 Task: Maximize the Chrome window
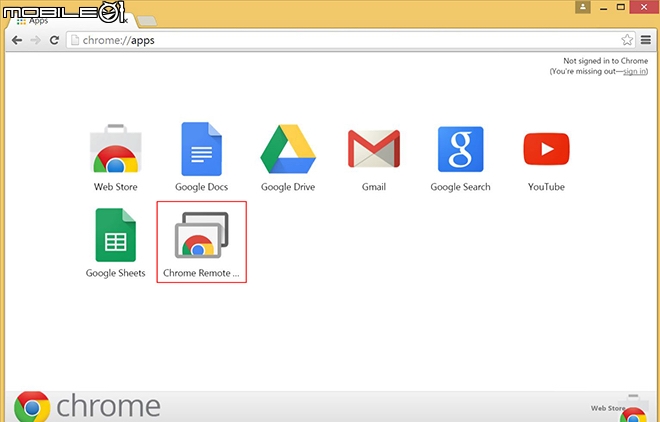pos(621,7)
